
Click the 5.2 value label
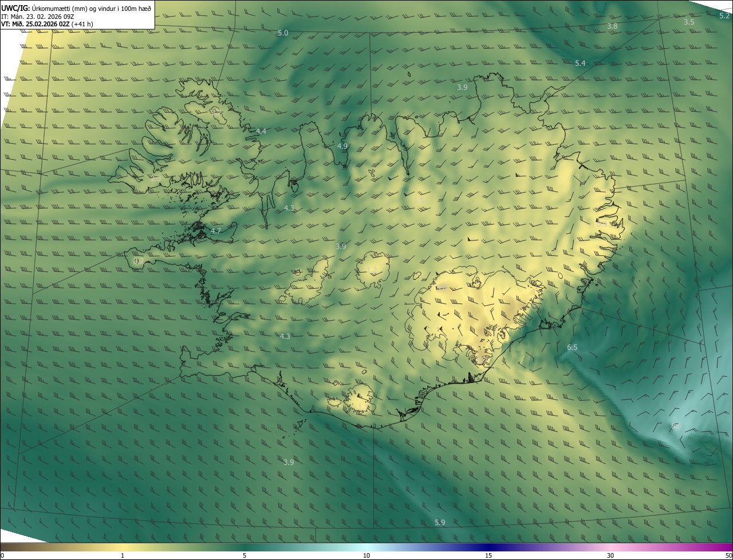724,16
